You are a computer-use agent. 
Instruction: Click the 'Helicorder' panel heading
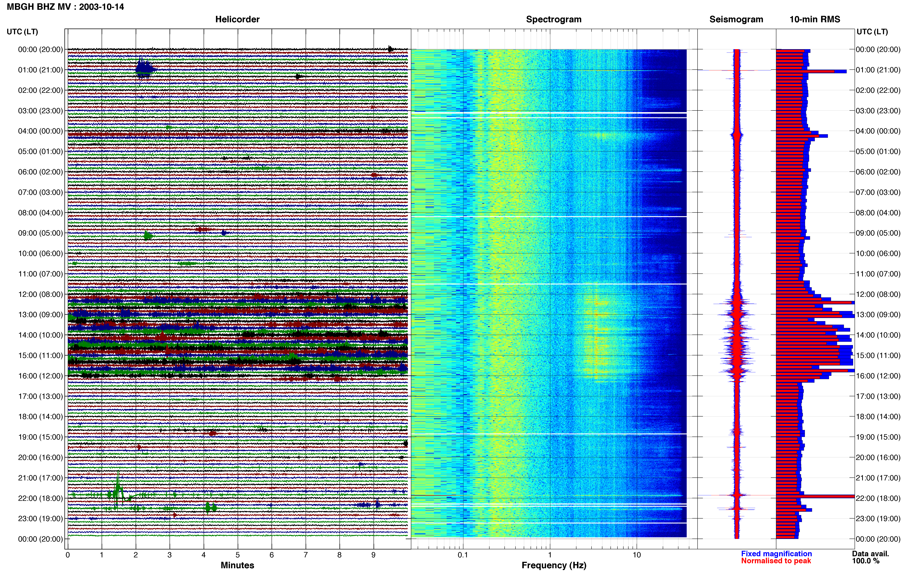tap(237, 19)
